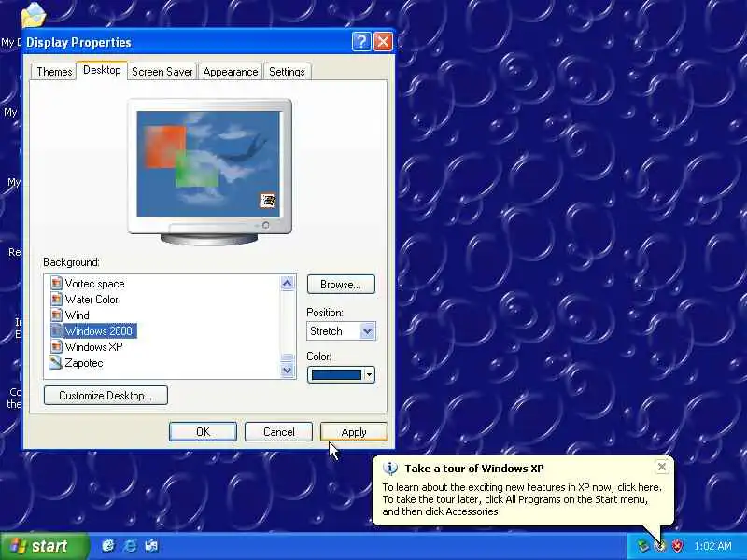Choose the Wind background entry

click(78, 315)
